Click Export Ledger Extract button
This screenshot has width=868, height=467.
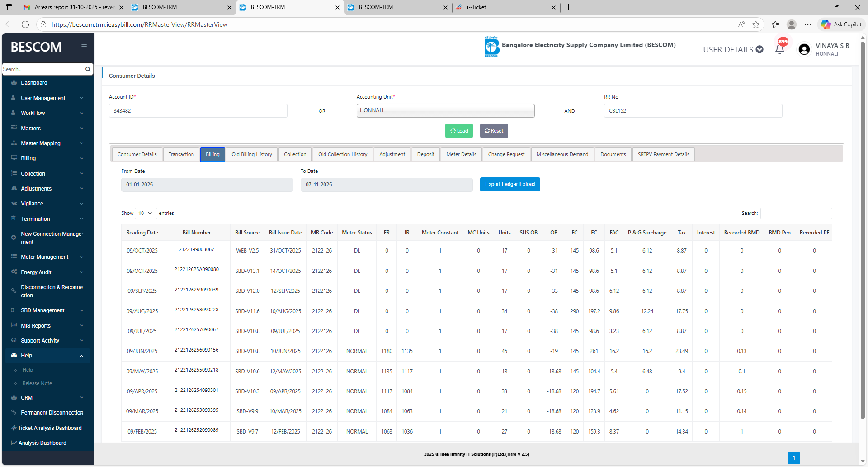(x=510, y=184)
